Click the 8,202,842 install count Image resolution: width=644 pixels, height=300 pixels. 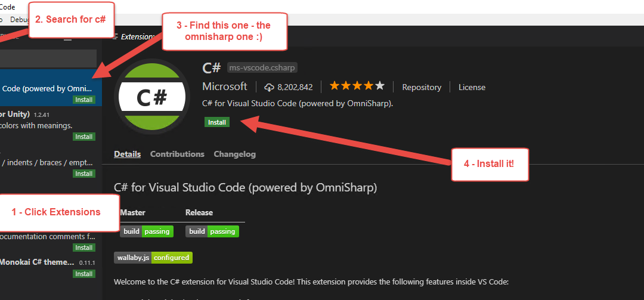[295, 87]
